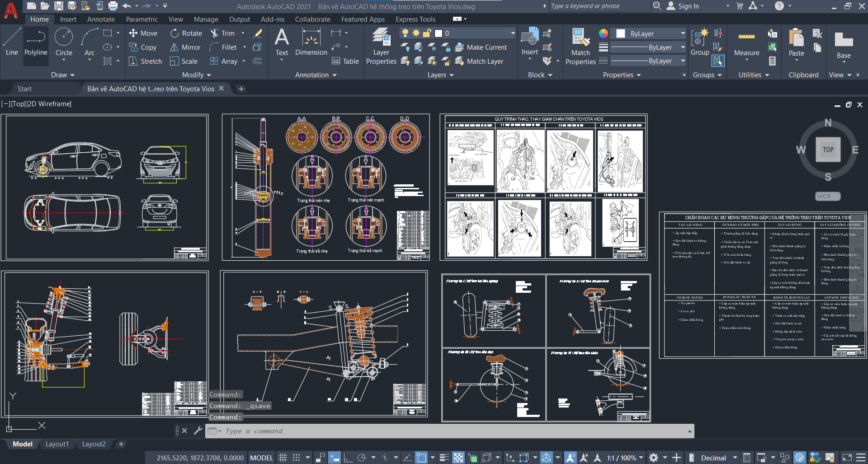Image resolution: width=868 pixels, height=464 pixels.
Task: Click the Stretch tool
Action: tap(145, 61)
